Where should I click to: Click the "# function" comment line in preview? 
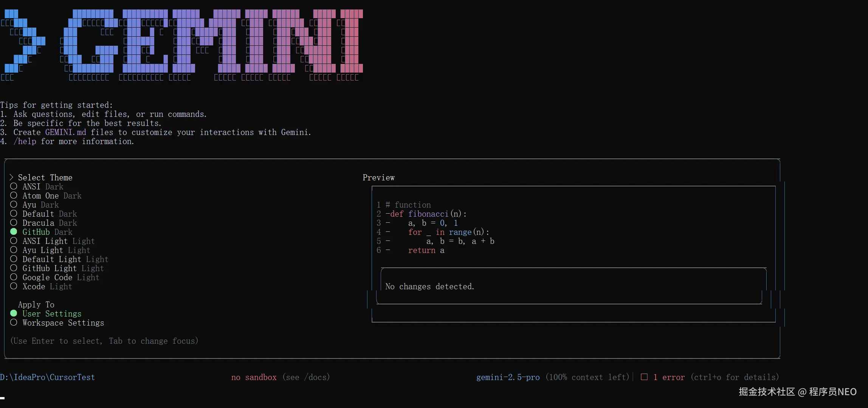408,205
